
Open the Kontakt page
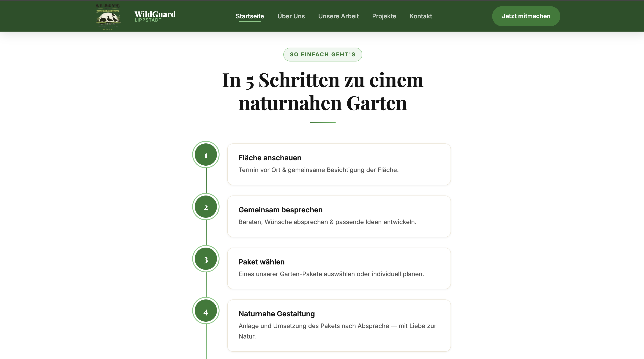[421, 16]
